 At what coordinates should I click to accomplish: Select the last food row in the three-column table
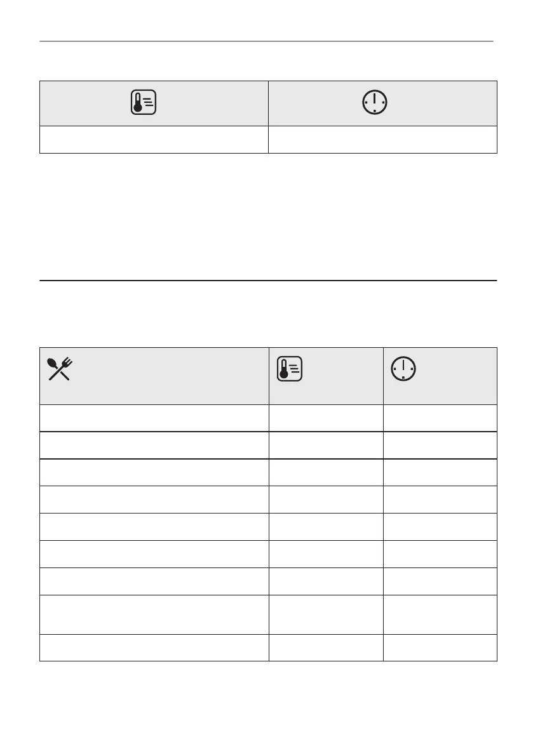[x=154, y=647]
